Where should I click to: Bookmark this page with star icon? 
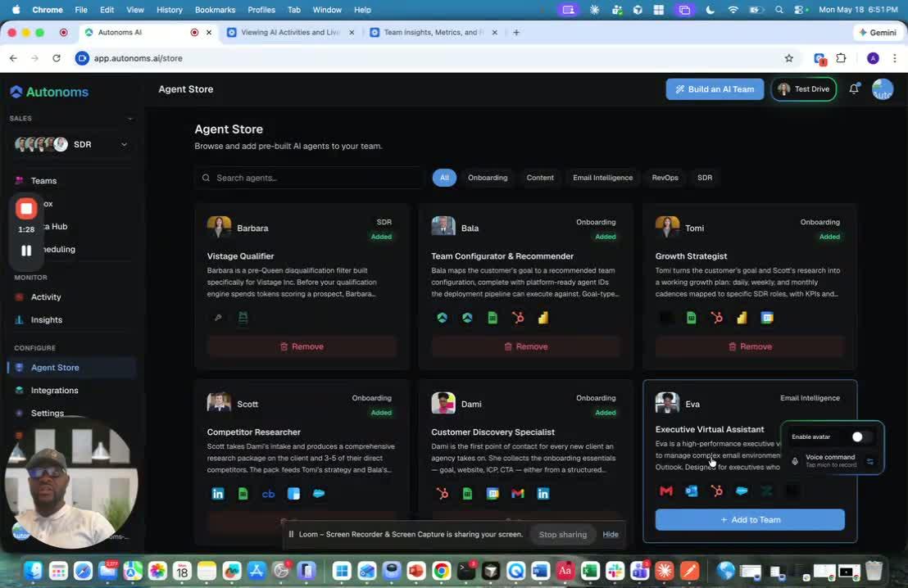788,58
